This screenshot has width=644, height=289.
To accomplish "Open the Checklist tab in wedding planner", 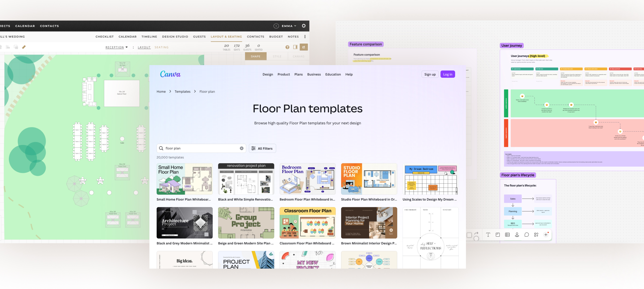I will click(104, 36).
